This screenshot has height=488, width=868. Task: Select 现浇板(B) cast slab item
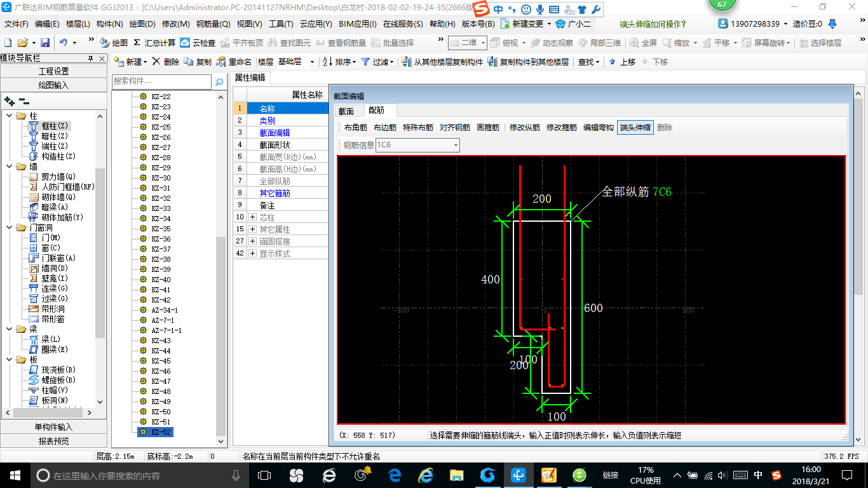coord(53,370)
